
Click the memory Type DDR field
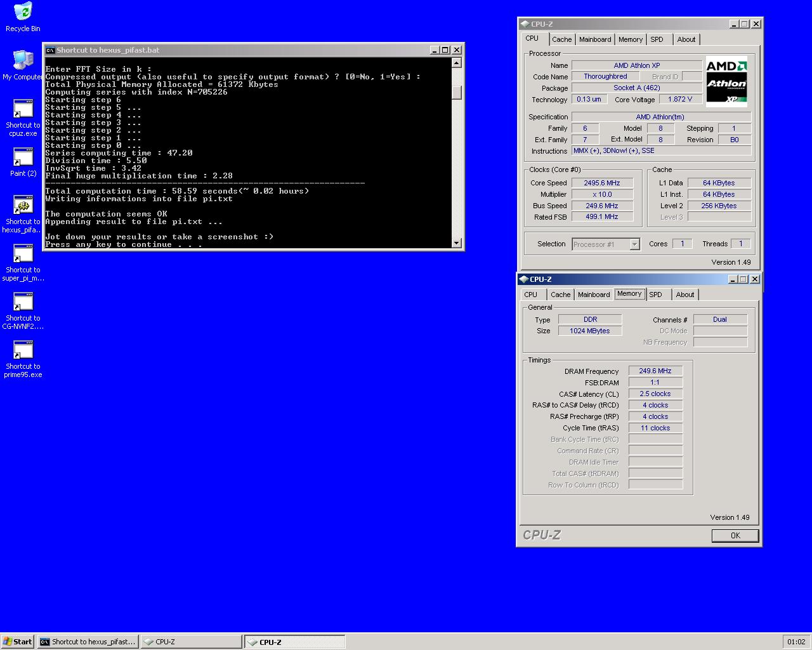590,319
